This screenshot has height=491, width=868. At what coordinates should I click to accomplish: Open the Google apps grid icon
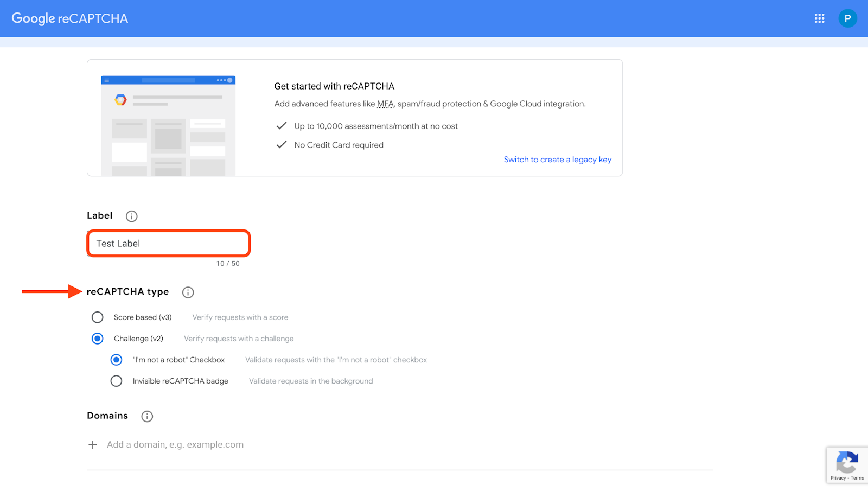[x=819, y=18]
